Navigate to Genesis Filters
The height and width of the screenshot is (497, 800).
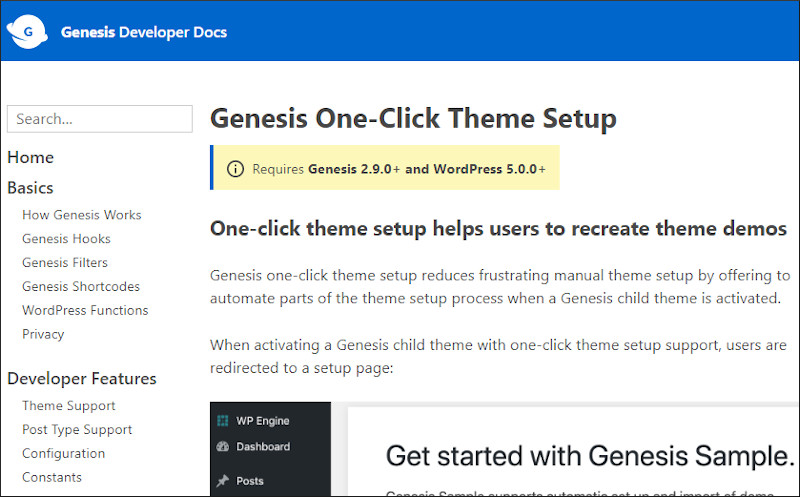click(65, 262)
